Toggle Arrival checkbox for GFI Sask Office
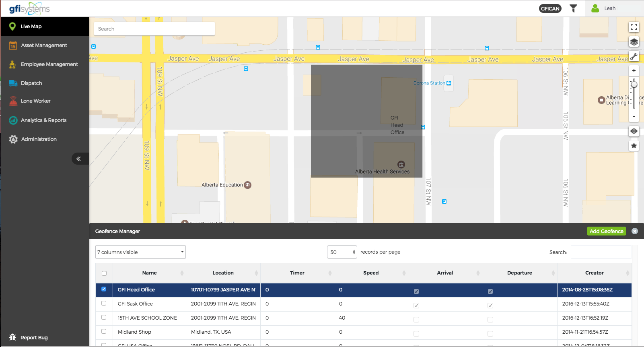This screenshot has width=644, height=347. pos(416,306)
